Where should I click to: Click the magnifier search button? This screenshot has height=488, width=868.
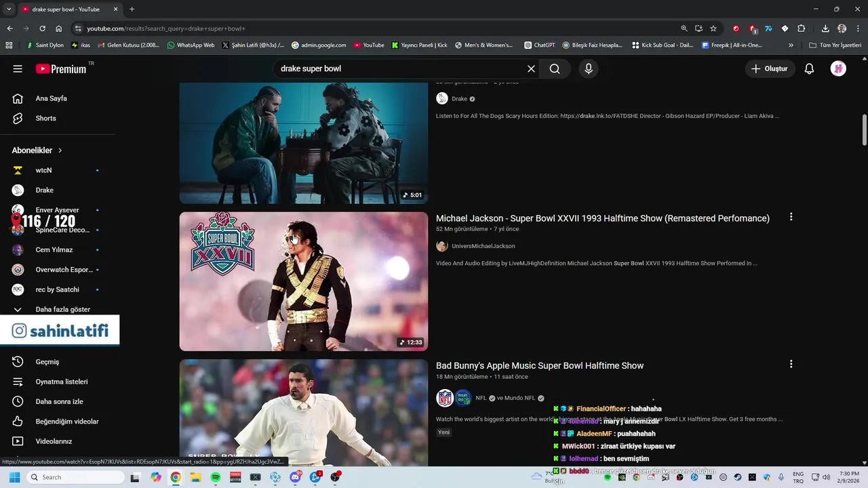pyautogui.click(x=555, y=68)
